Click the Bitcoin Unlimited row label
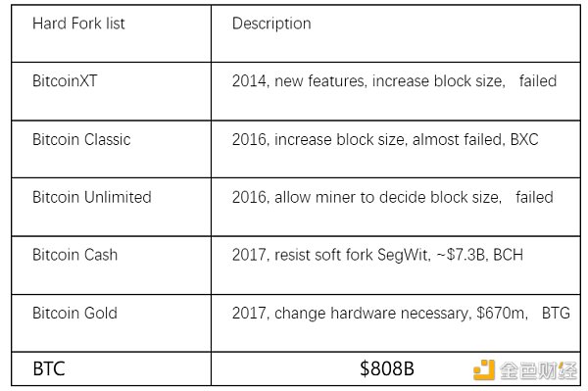This screenshot has width=588, height=391. coord(92,197)
